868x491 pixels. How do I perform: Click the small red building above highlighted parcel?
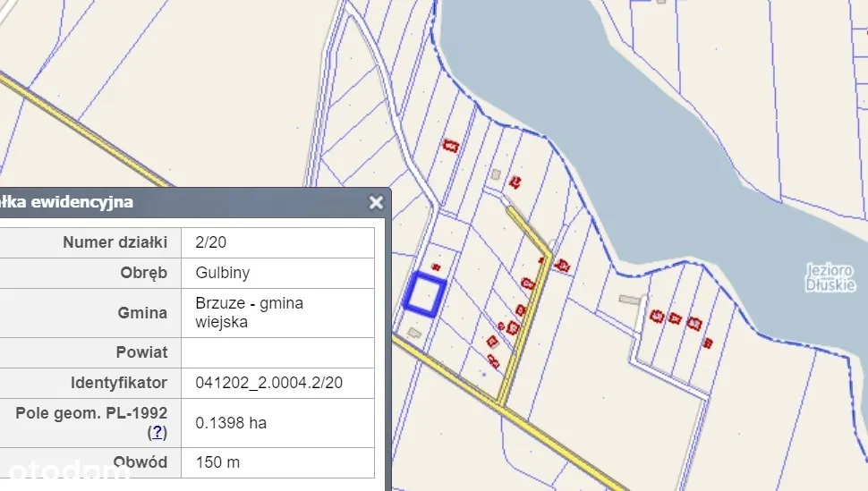(437, 267)
